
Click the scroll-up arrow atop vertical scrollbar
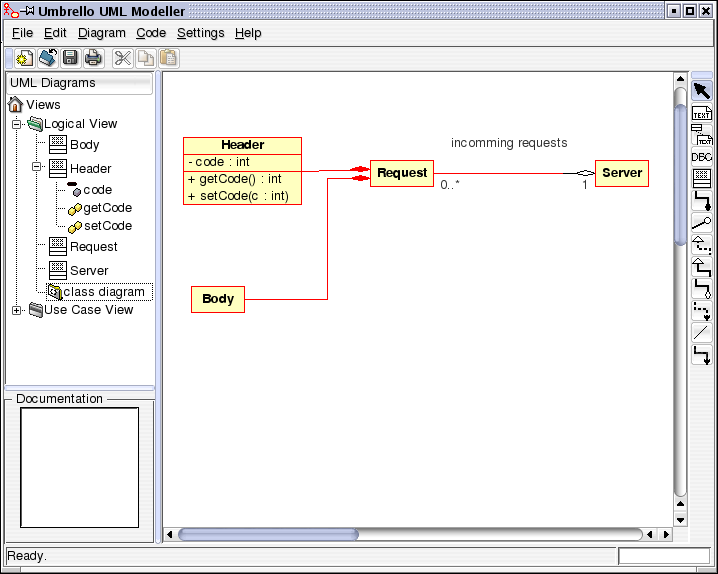pos(680,79)
